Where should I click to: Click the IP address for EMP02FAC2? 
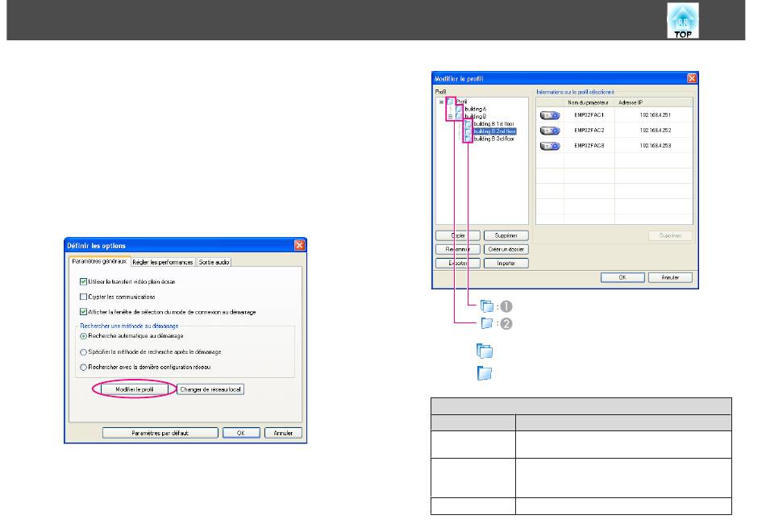pyautogui.click(x=655, y=131)
